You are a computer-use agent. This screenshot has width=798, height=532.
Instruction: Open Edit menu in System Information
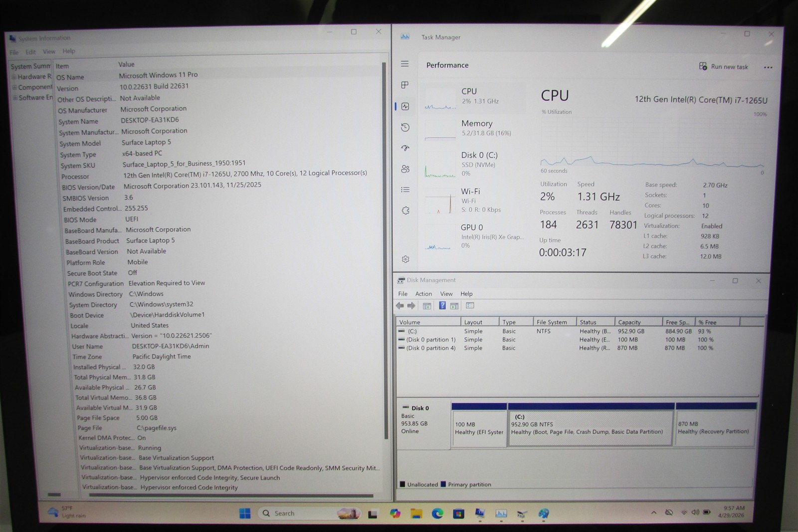click(30, 52)
